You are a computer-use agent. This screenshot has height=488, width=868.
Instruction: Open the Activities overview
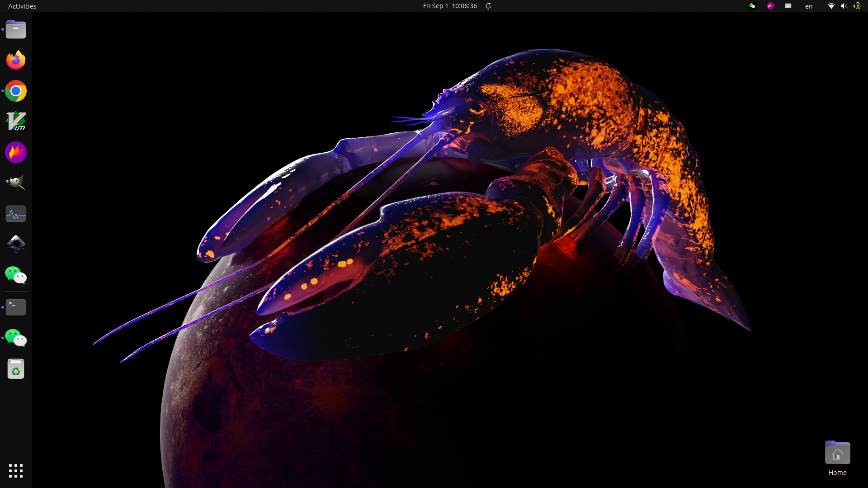[22, 6]
